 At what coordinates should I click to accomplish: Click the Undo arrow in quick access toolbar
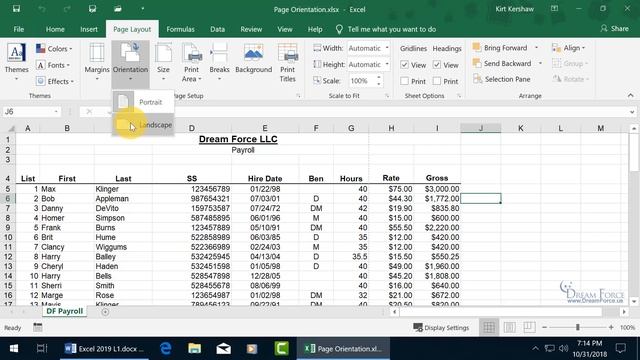click(x=42, y=9)
